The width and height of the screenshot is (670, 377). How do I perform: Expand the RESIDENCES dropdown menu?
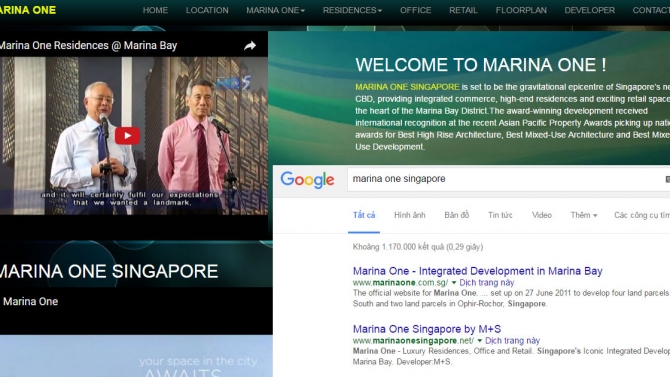pyautogui.click(x=352, y=10)
